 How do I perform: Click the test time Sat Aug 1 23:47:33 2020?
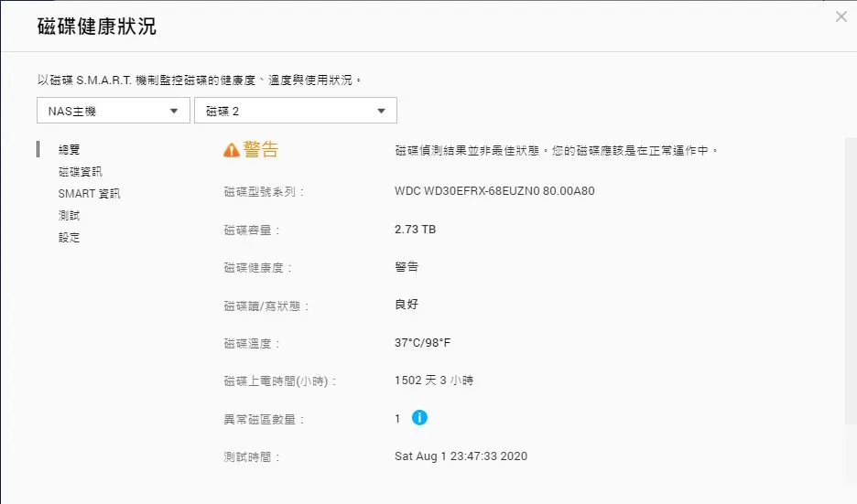click(x=461, y=456)
